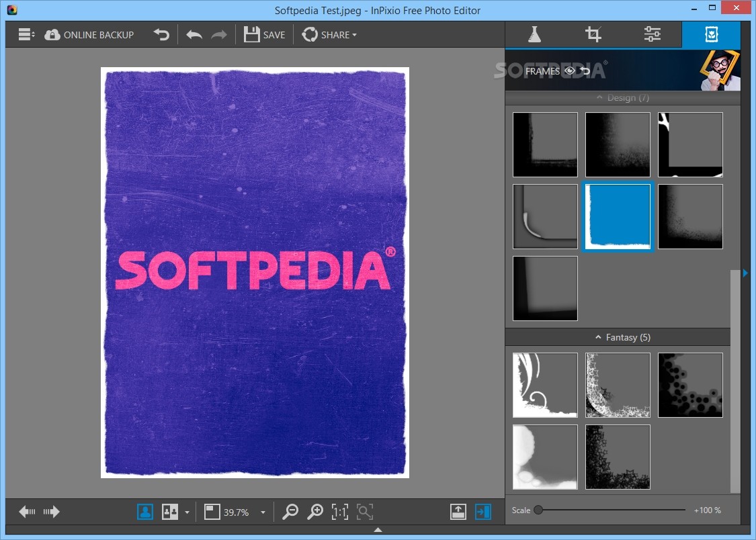
Task: Click the frames panel vertical scrollbar
Action: (735, 381)
